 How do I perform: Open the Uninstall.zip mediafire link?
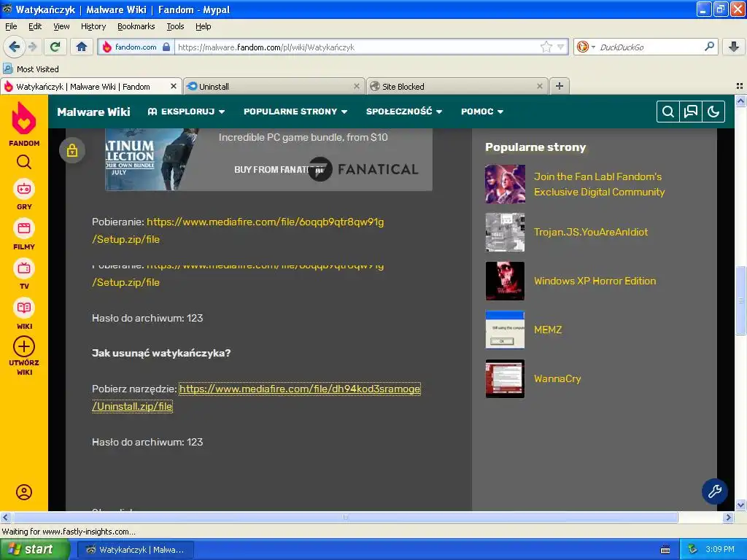coord(300,389)
